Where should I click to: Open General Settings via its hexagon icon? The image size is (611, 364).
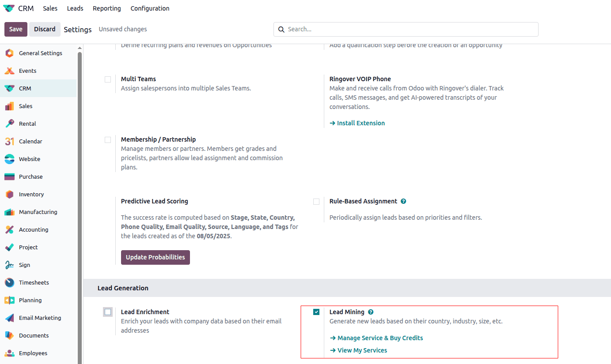(9, 53)
